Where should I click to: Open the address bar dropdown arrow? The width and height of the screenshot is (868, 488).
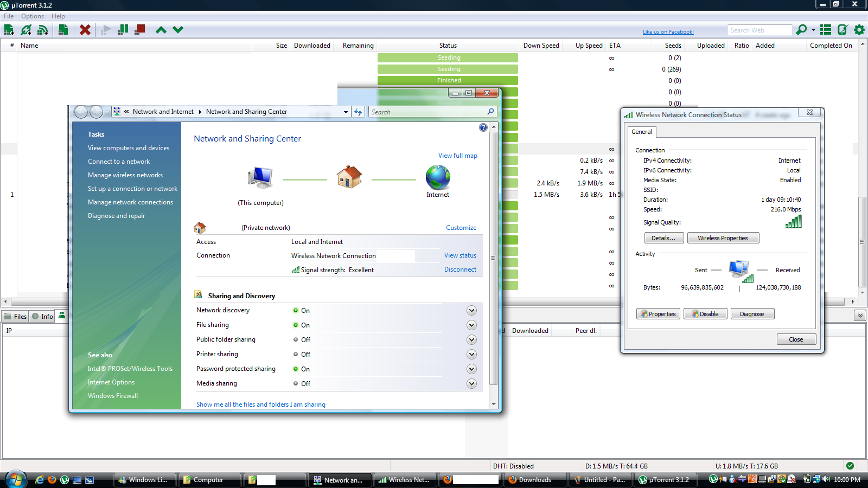[346, 112]
